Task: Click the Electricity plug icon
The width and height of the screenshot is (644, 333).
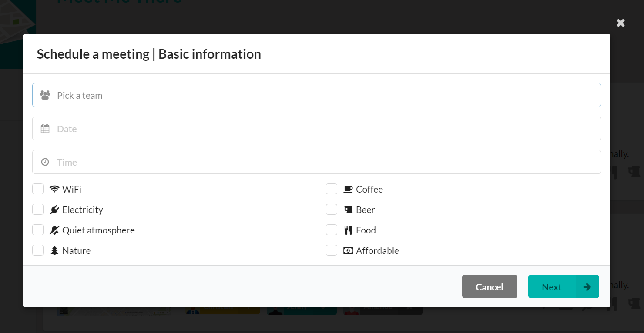Action: click(x=54, y=210)
